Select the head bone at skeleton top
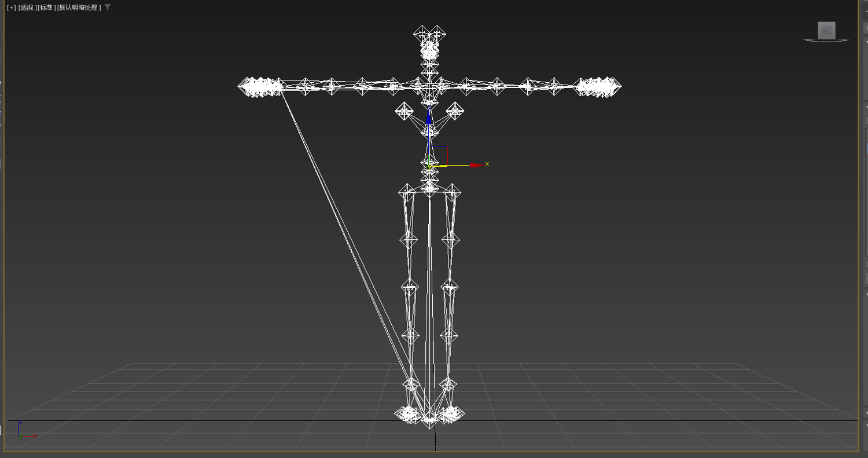This screenshot has height=458, width=868. coord(429,35)
